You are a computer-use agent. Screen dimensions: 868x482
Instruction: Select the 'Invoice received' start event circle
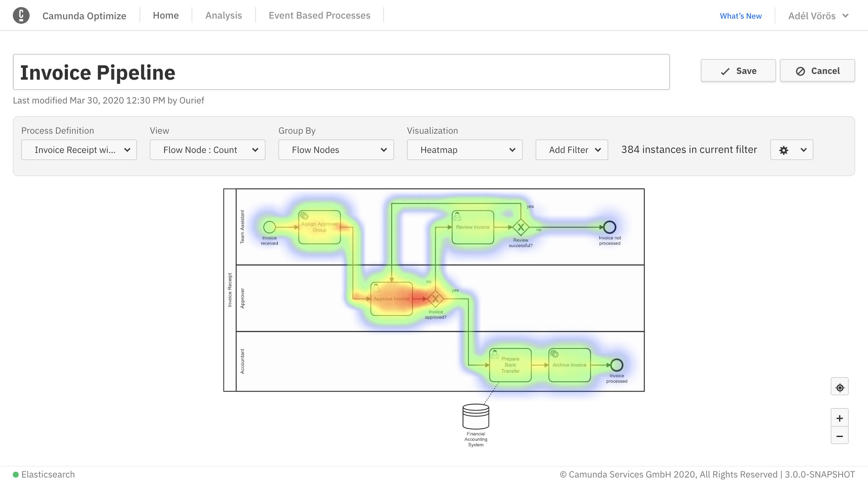click(x=269, y=227)
